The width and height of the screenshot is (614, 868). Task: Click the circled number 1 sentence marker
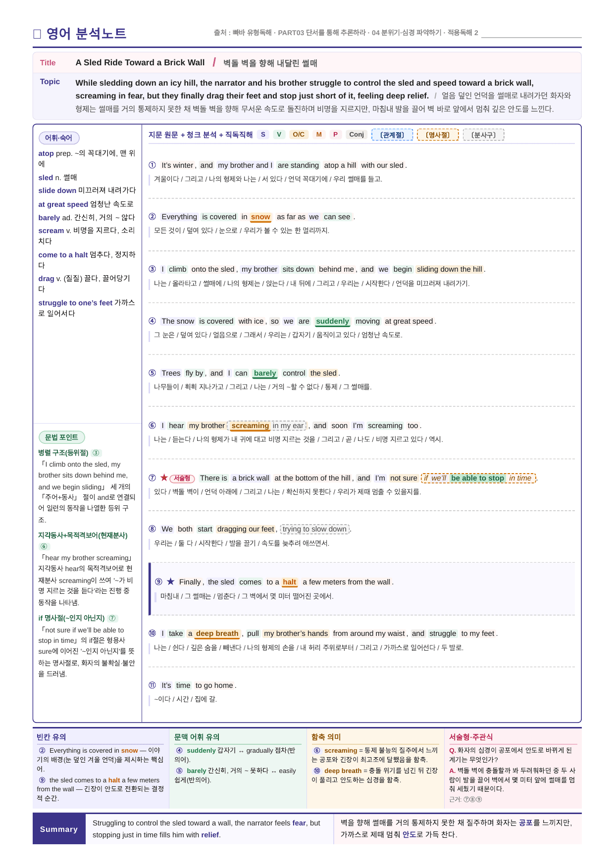152,165
